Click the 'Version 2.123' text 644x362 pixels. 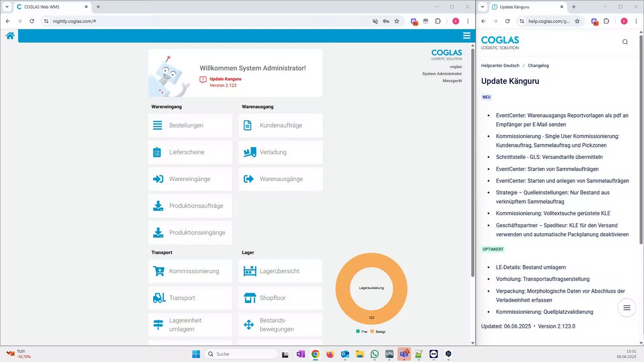tap(223, 85)
